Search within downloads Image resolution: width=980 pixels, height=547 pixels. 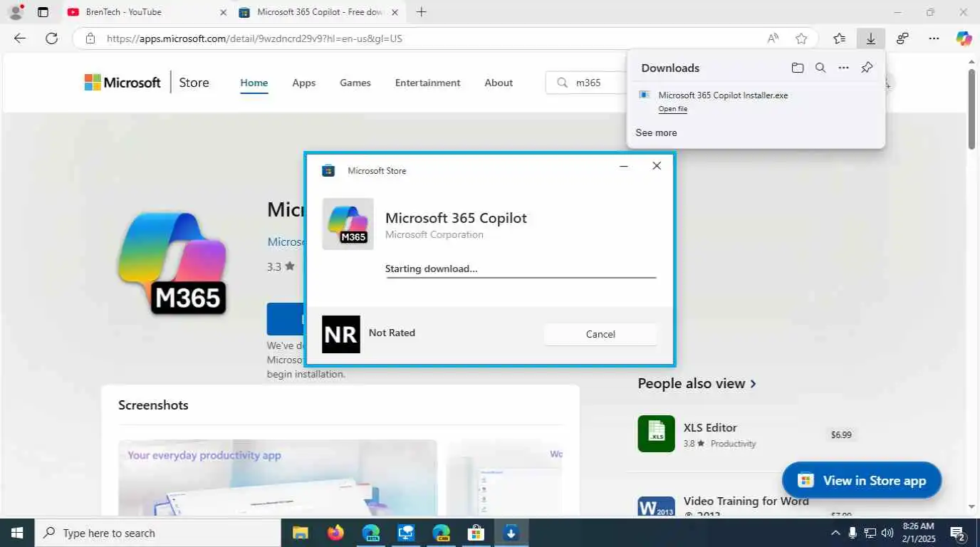point(820,68)
